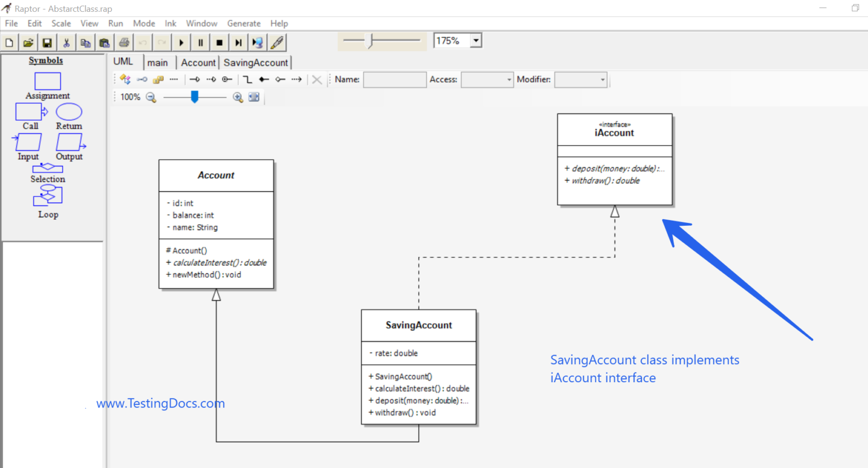Image resolution: width=868 pixels, height=468 pixels.
Task: Select the Selection symbol
Action: 47,168
